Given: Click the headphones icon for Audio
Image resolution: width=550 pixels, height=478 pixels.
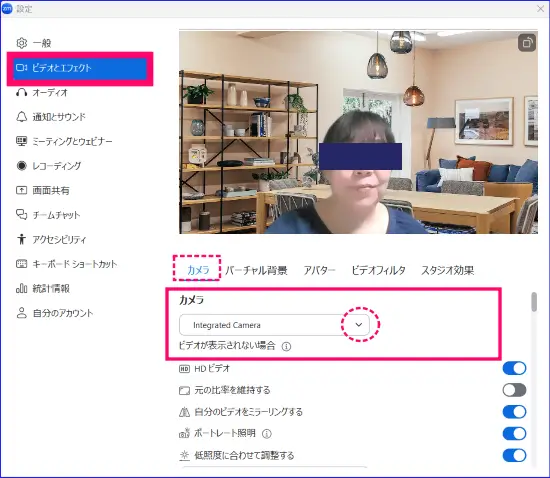Looking at the screenshot, I should [x=21, y=92].
